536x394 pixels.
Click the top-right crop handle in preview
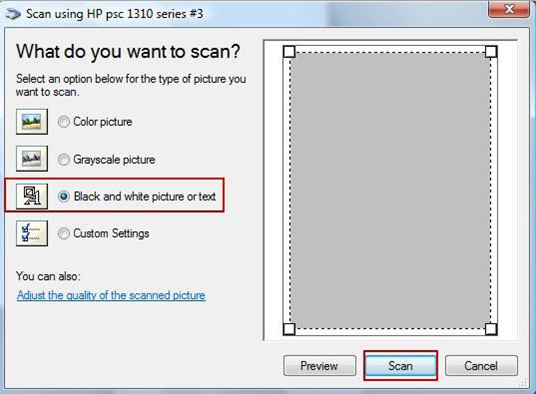(491, 52)
